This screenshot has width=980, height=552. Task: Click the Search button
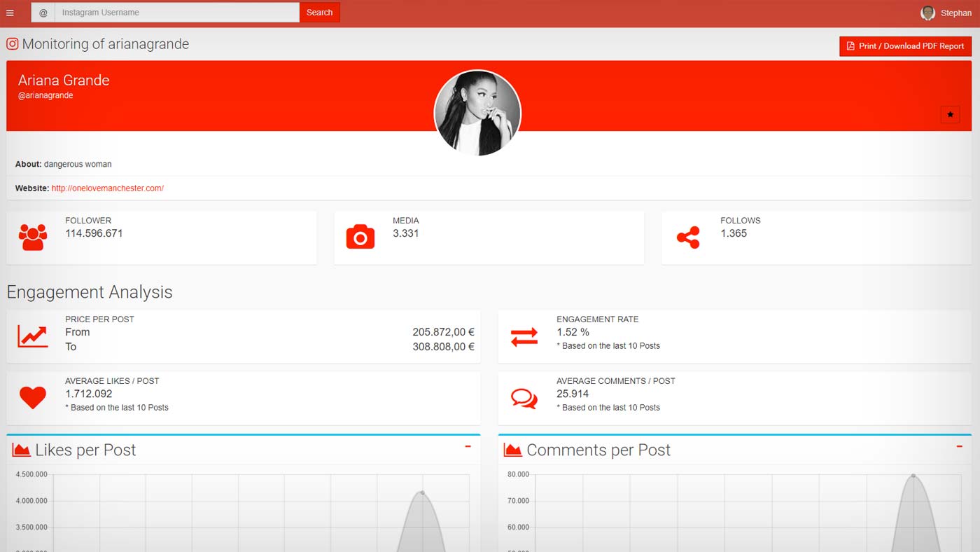(x=320, y=13)
